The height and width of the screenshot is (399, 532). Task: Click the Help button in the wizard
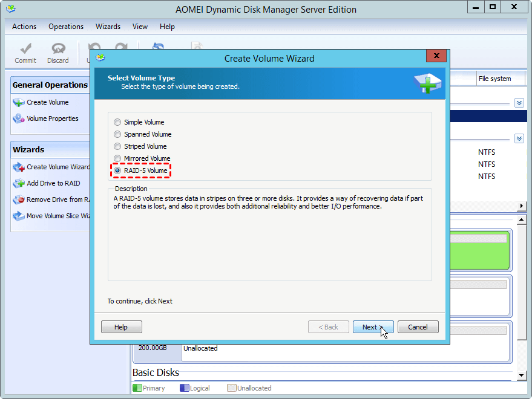(x=122, y=327)
